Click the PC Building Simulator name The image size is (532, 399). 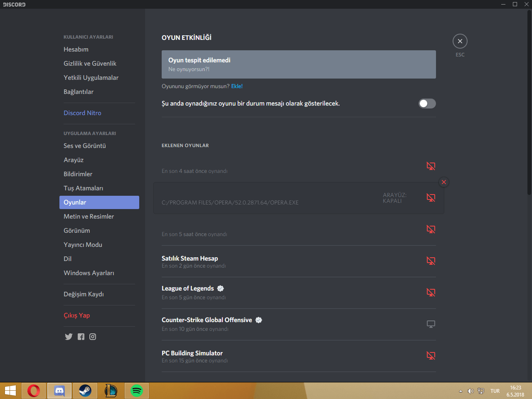point(192,353)
